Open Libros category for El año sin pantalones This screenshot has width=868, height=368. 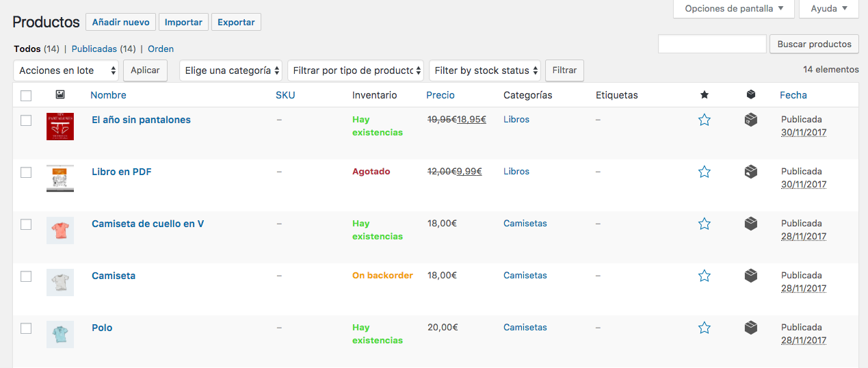(x=516, y=119)
